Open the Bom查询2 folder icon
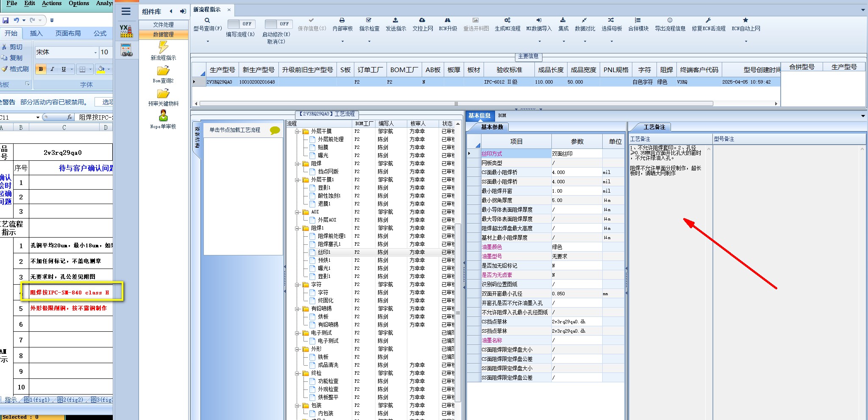 click(163, 71)
